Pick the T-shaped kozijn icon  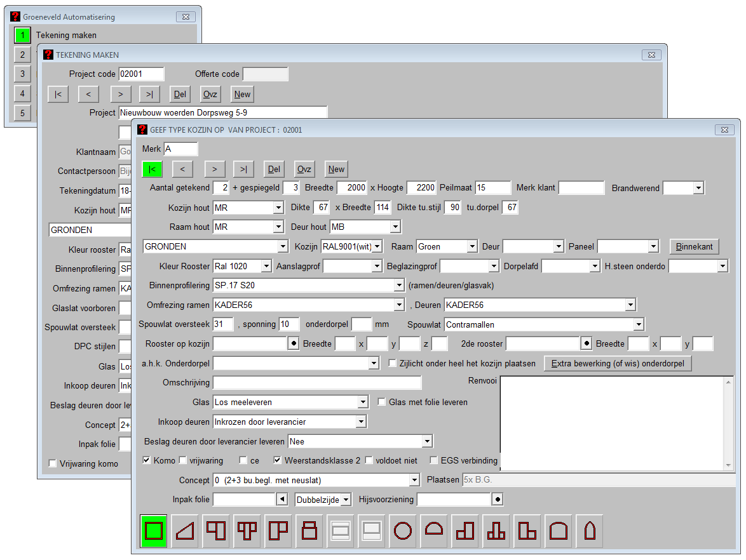click(x=247, y=531)
